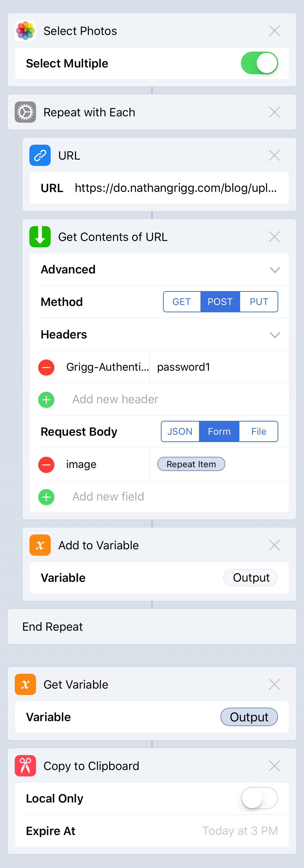
Task: Tap the Repeat Item variable token
Action: tap(191, 464)
